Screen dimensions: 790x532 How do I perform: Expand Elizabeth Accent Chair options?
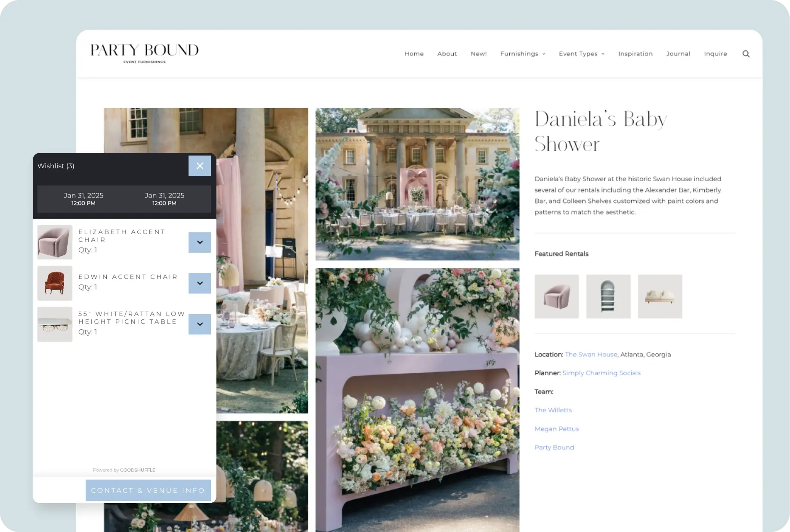200,242
